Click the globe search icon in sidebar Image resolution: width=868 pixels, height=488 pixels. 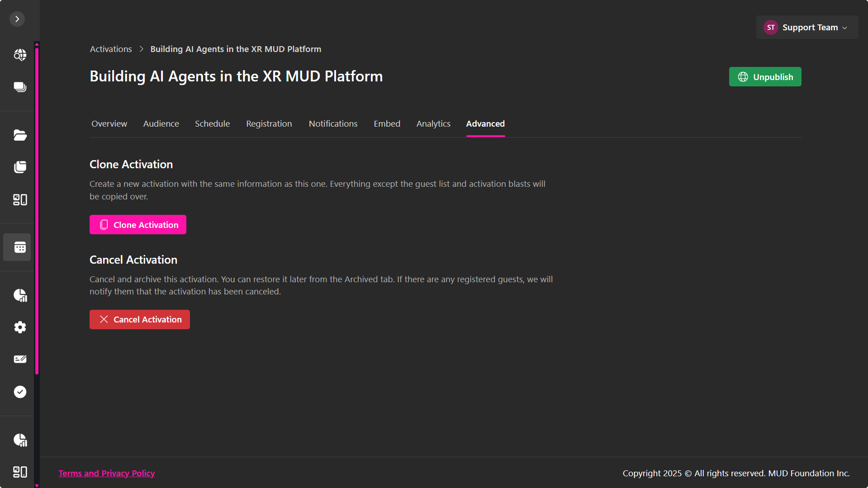tap(19, 55)
